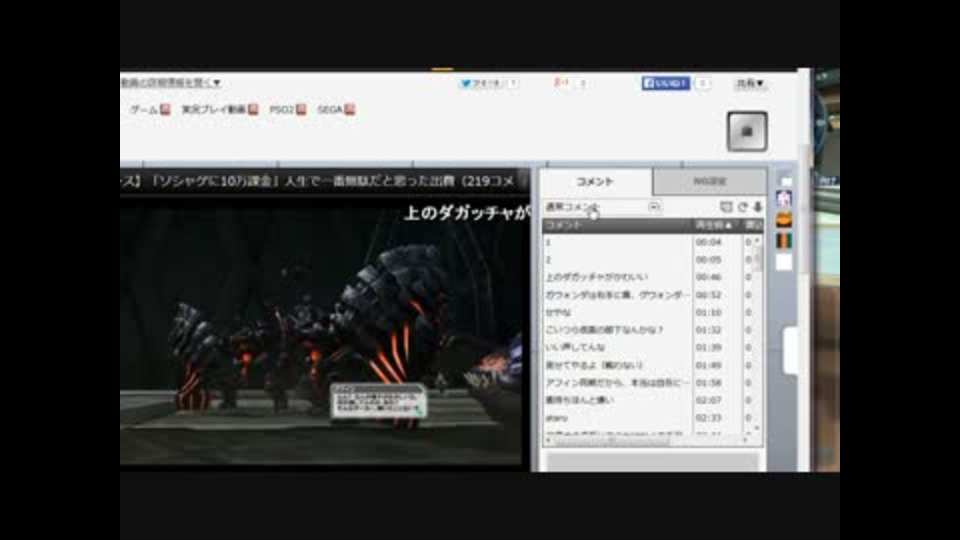Select comment 上のダガッチャがかわいい
The height and width of the screenshot is (540, 960).
click(x=647, y=277)
